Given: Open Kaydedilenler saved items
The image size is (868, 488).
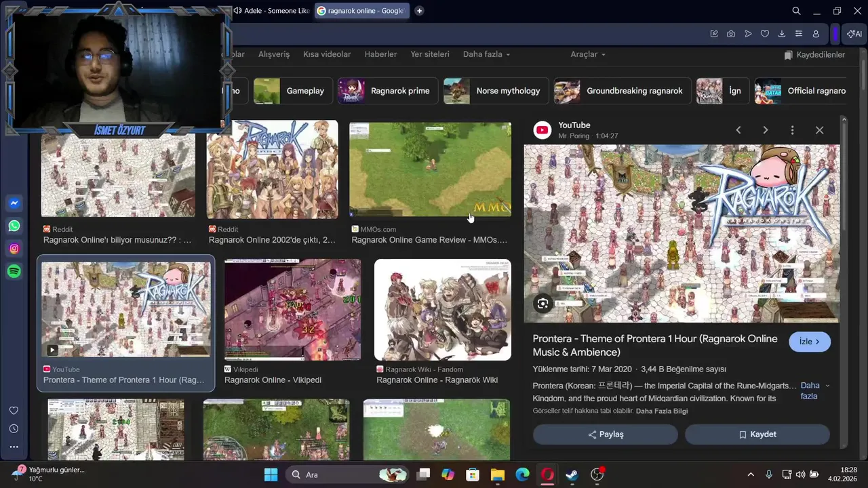Looking at the screenshot, I should click(814, 54).
